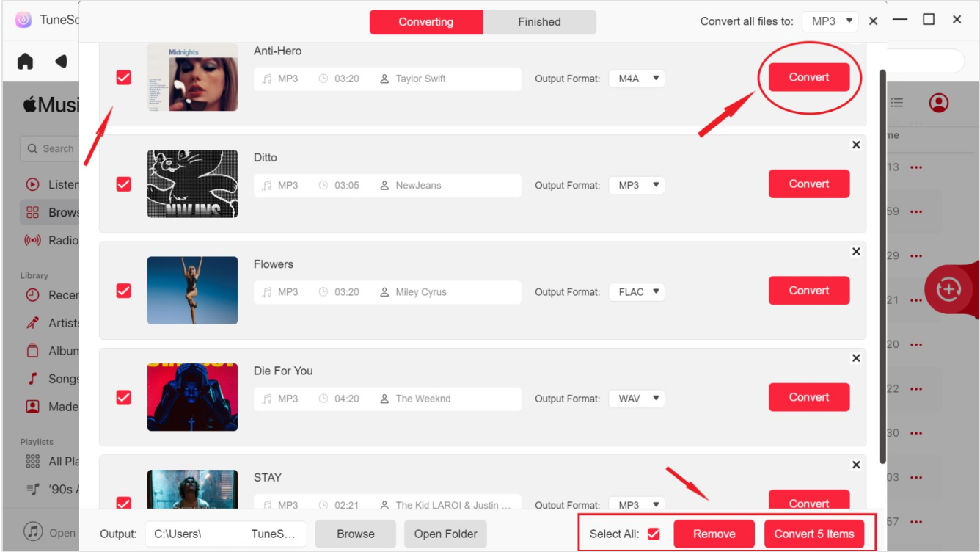
Task: Click the Taylor Swift artist text
Action: point(420,79)
